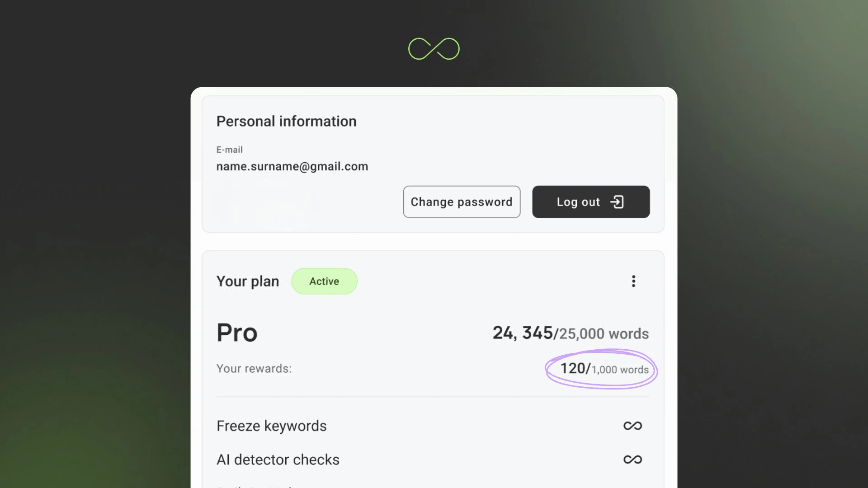This screenshot has height=488, width=868.
Task: Select the AI detector checks feature row
Action: [278, 460]
